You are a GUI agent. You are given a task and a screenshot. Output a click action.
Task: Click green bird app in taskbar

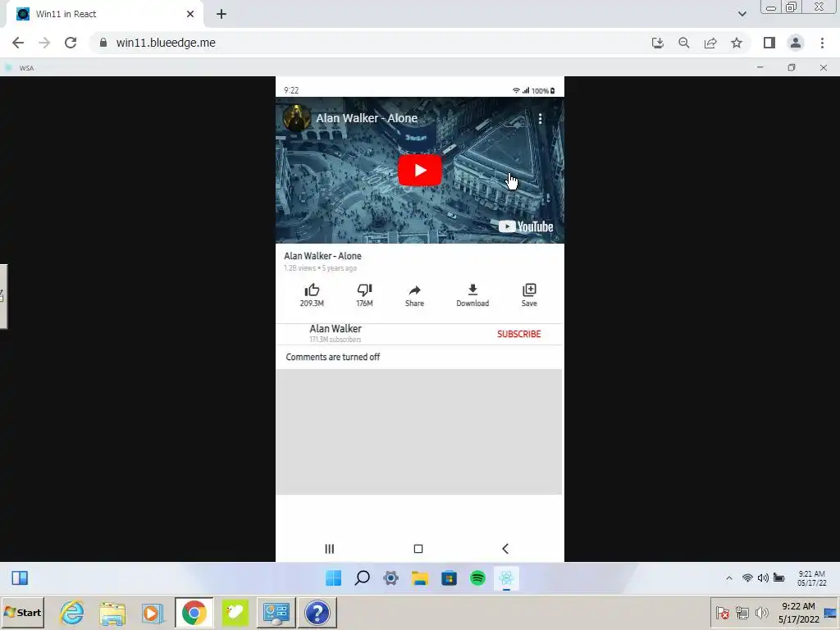coord(235,613)
